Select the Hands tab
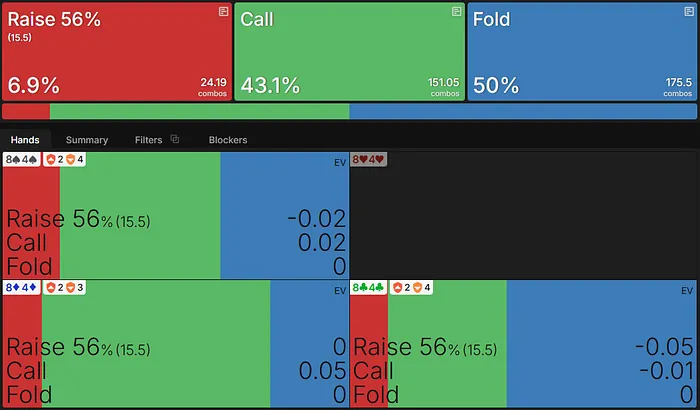Viewport: 700px width, 410px height. (25, 140)
